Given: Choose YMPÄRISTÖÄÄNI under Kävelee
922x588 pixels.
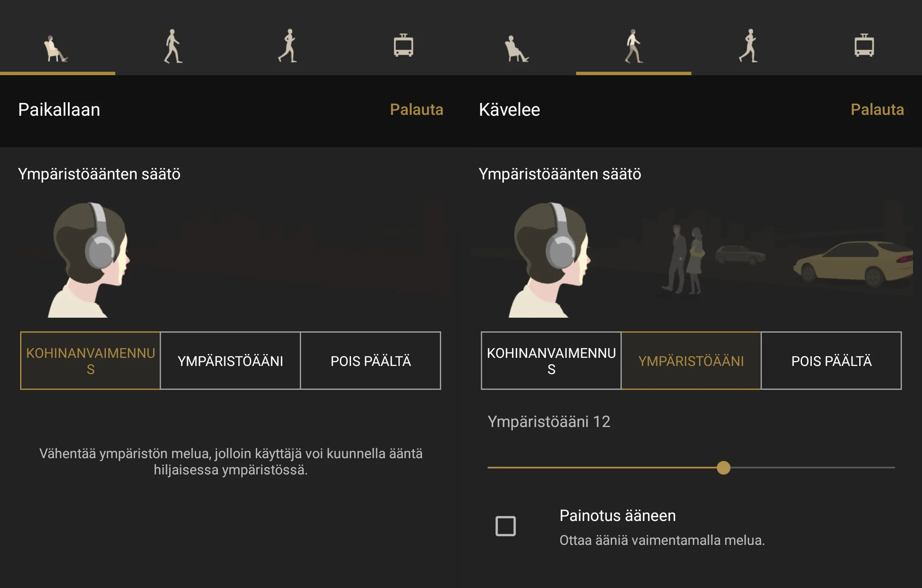Looking at the screenshot, I should pyautogui.click(x=691, y=360).
